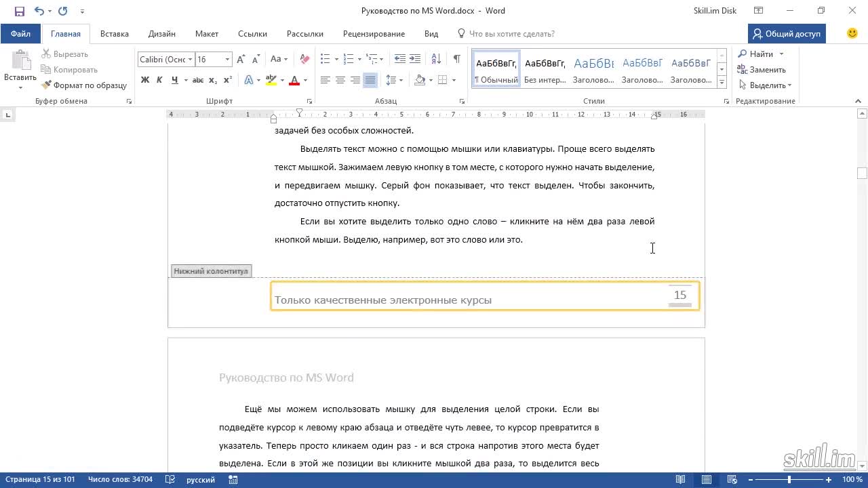
Task: Sort the selected text alphabetically
Action: (x=436, y=60)
